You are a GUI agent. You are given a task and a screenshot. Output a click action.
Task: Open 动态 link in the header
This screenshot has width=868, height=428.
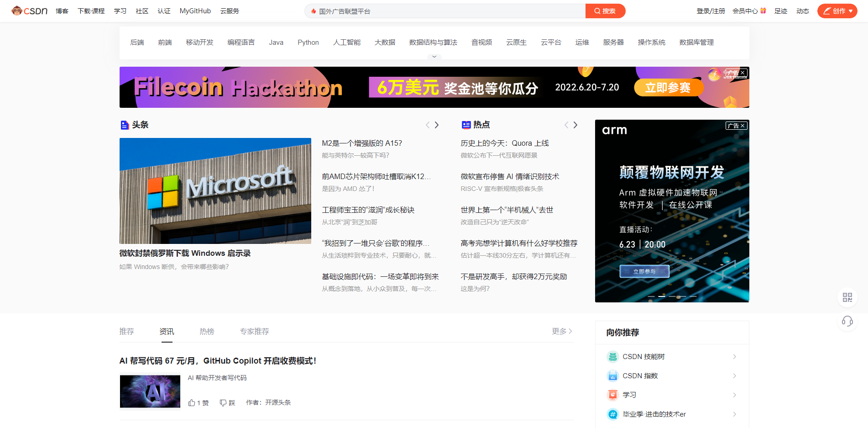click(x=803, y=11)
